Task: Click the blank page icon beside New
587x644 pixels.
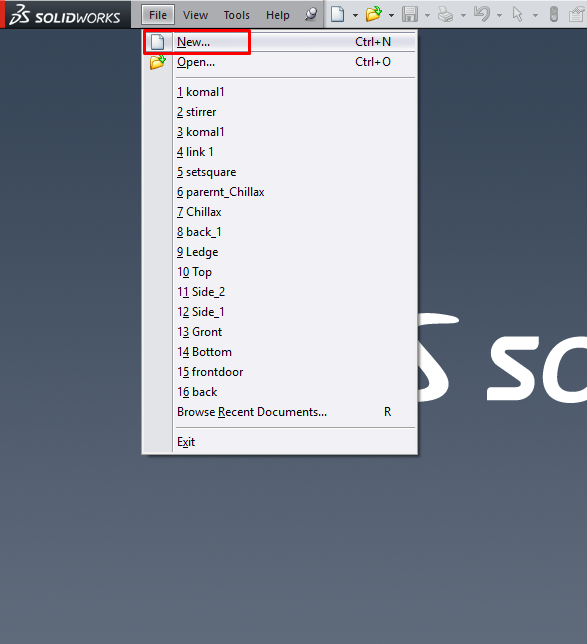Action: (157, 42)
